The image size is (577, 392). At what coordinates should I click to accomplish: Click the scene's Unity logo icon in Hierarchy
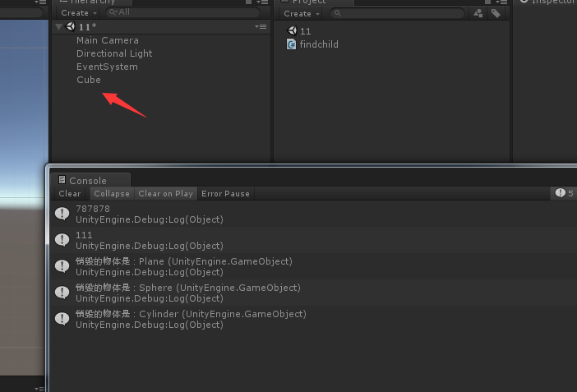71,26
